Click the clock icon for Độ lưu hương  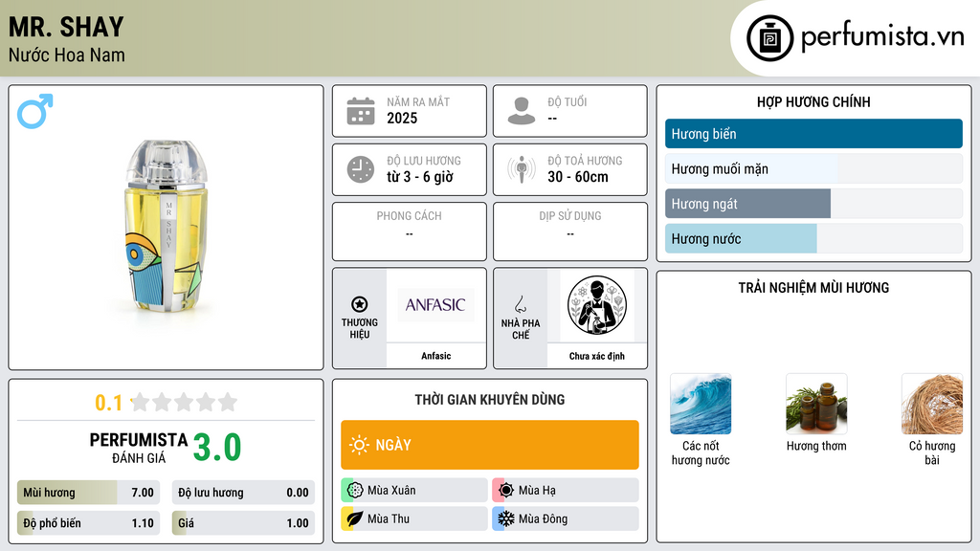click(x=361, y=169)
